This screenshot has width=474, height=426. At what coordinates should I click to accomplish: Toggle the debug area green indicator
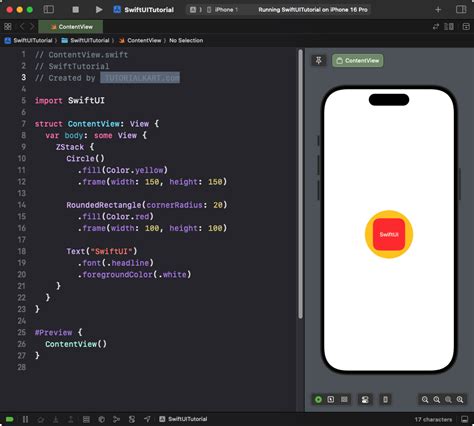click(10, 419)
